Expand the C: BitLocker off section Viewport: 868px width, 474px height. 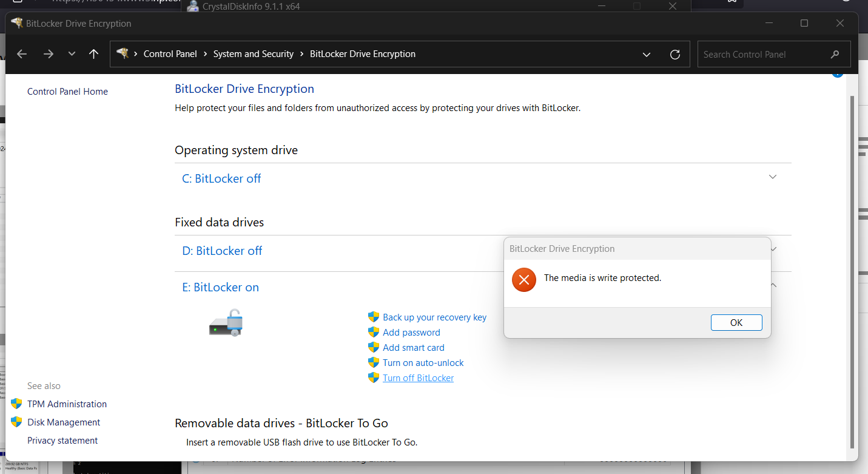point(773,177)
